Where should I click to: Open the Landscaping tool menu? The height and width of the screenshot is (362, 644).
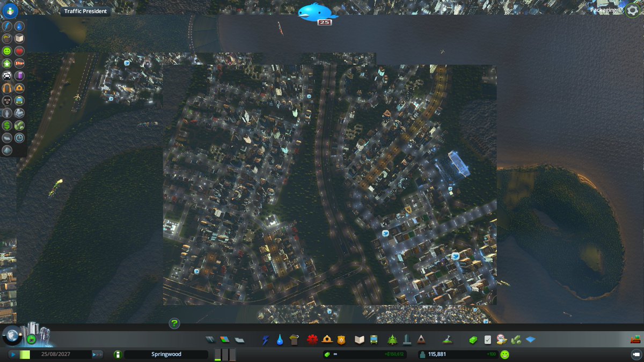[447, 339]
